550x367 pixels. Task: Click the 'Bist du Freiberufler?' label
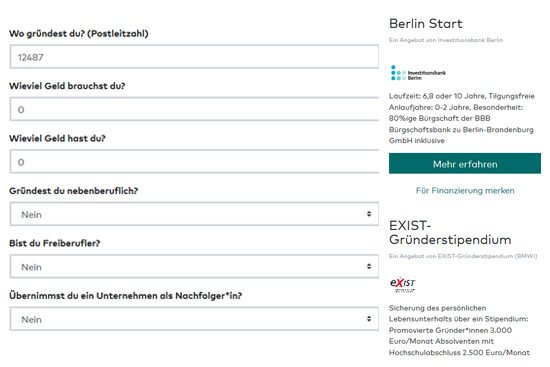click(x=55, y=243)
